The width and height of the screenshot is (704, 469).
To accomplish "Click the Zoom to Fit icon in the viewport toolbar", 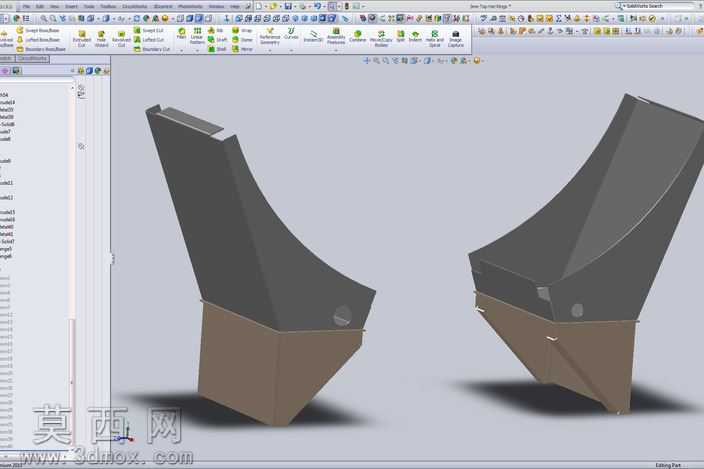I will tap(376, 60).
